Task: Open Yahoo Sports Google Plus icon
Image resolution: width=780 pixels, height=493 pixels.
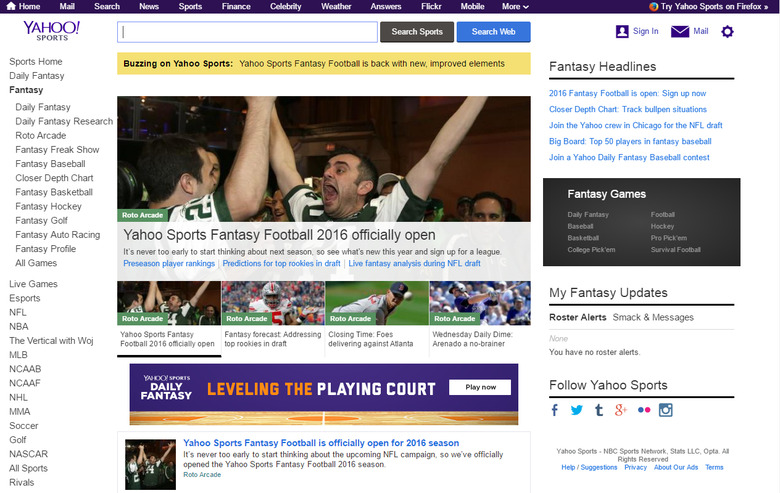Action: click(x=621, y=410)
